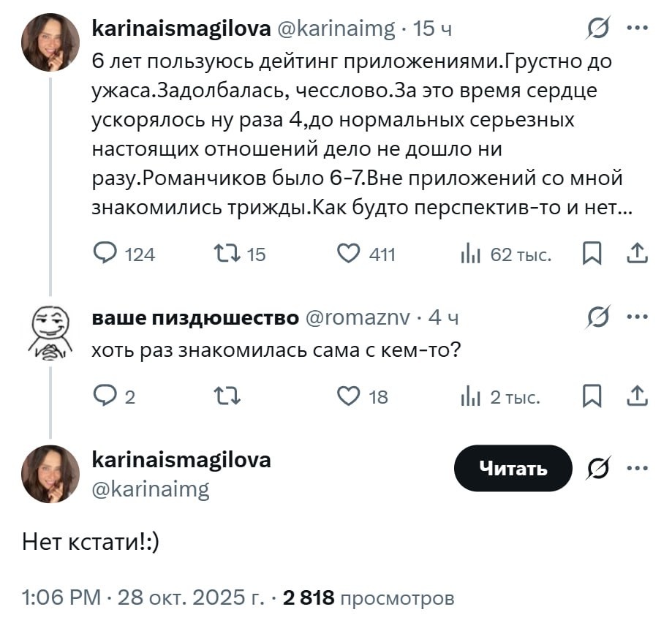Open more options on the romaznv reply
Screen dimensions: 672x634
(x=637, y=317)
